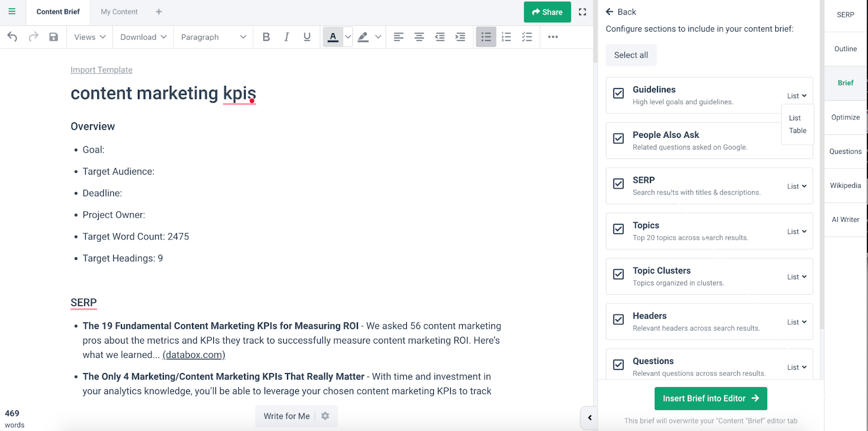Open the Optimize side tab
868x431 pixels.
[x=845, y=117]
